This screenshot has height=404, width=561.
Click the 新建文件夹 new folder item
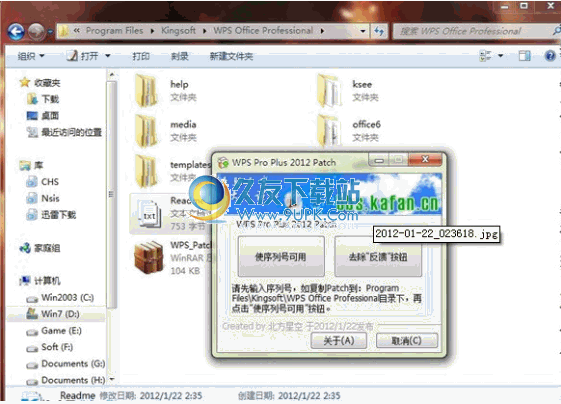tap(231, 56)
